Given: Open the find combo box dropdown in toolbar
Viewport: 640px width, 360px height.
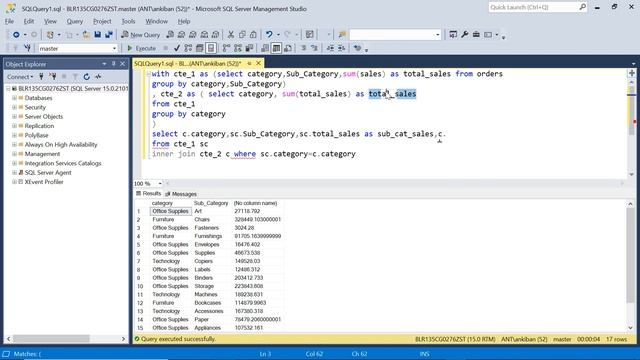Looking at the screenshot, I should (x=438, y=35).
